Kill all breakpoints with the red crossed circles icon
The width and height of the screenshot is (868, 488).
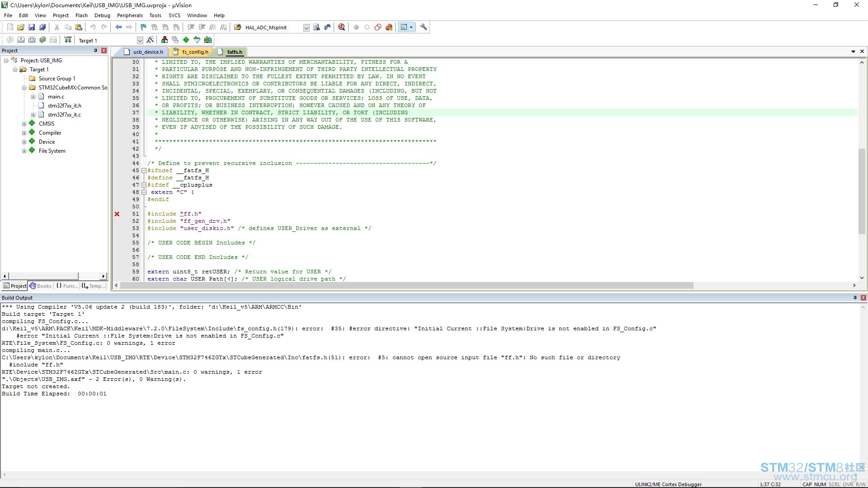click(x=389, y=27)
